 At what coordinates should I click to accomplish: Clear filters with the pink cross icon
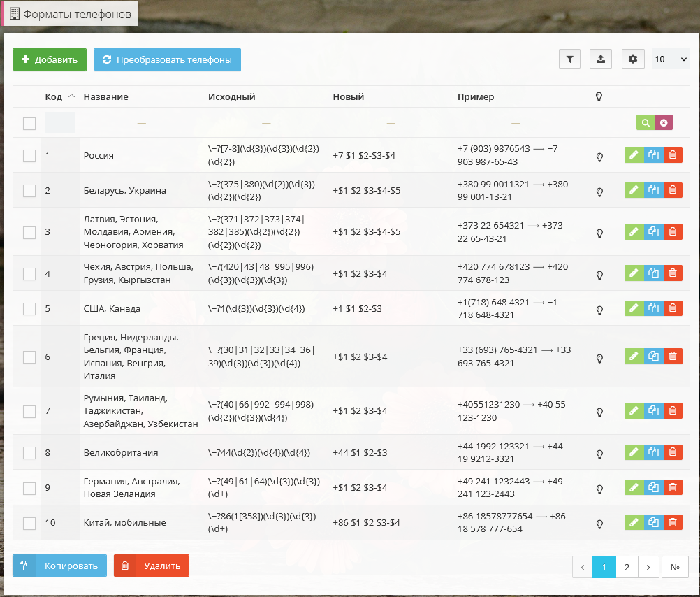664,123
